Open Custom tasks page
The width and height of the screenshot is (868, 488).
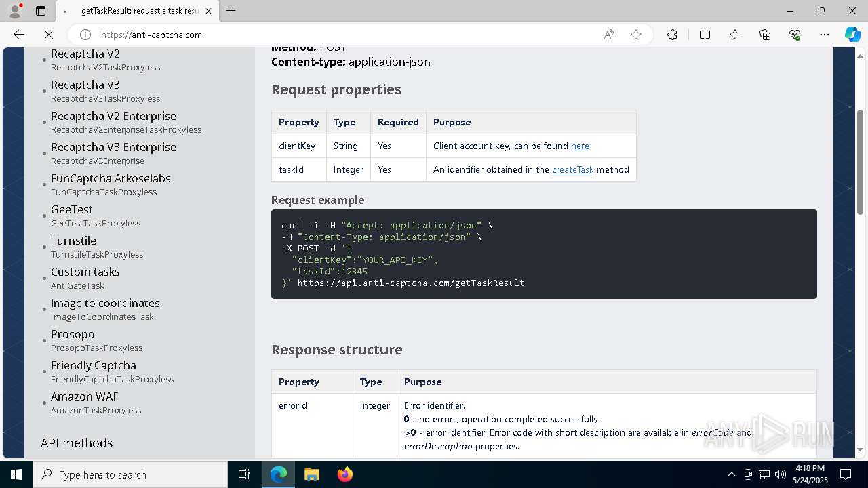(85, 272)
